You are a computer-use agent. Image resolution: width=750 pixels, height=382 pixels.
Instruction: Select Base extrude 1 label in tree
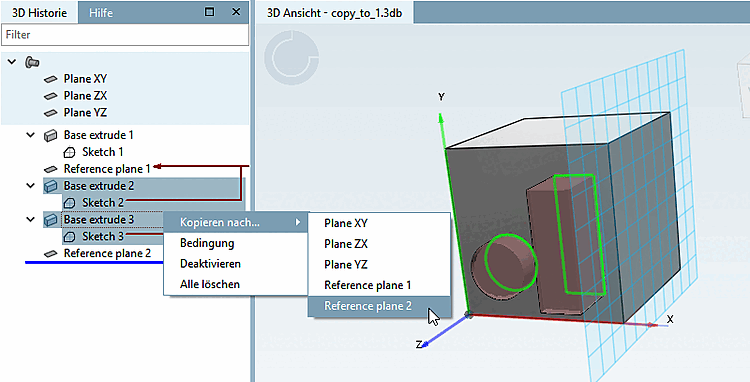(x=99, y=135)
